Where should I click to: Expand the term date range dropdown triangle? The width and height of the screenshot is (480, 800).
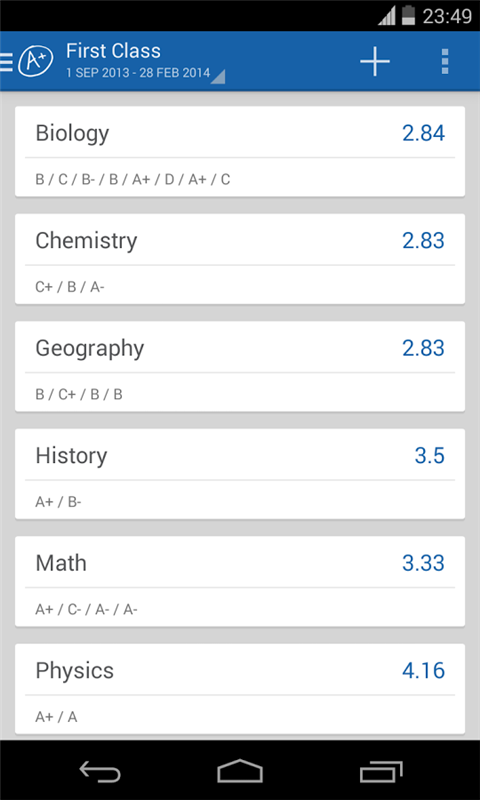(218, 76)
